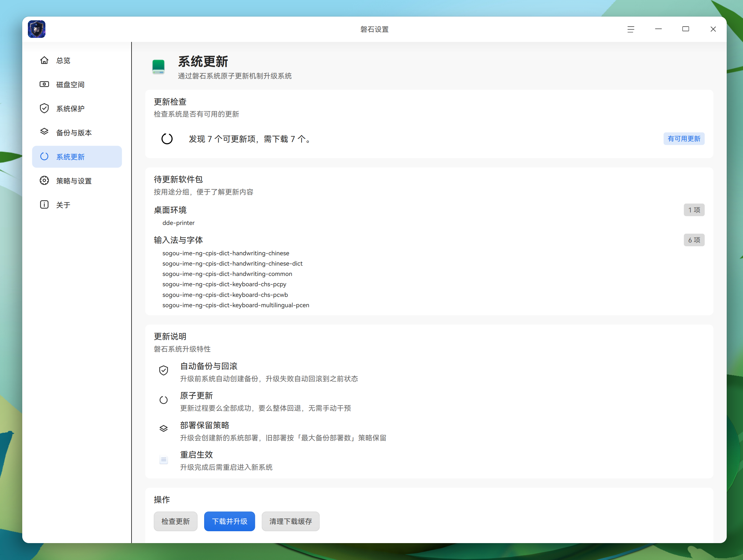Image resolution: width=743 pixels, height=560 pixels.
Task: Click the shield icon for 自动备份与回滚
Action: coord(163,370)
